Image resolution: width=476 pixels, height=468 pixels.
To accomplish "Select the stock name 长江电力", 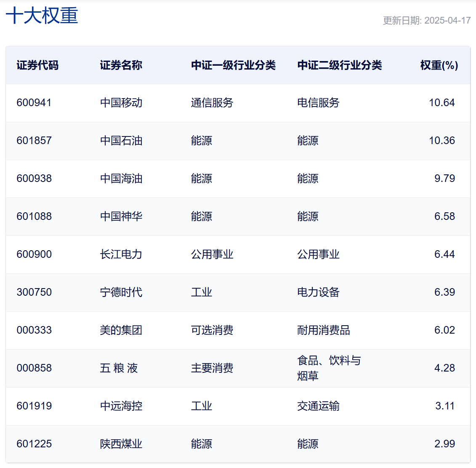I will coord(121,254).
